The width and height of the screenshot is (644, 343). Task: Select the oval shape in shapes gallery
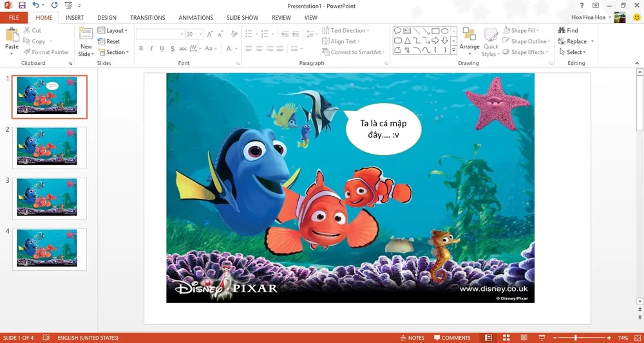point(445,31)
